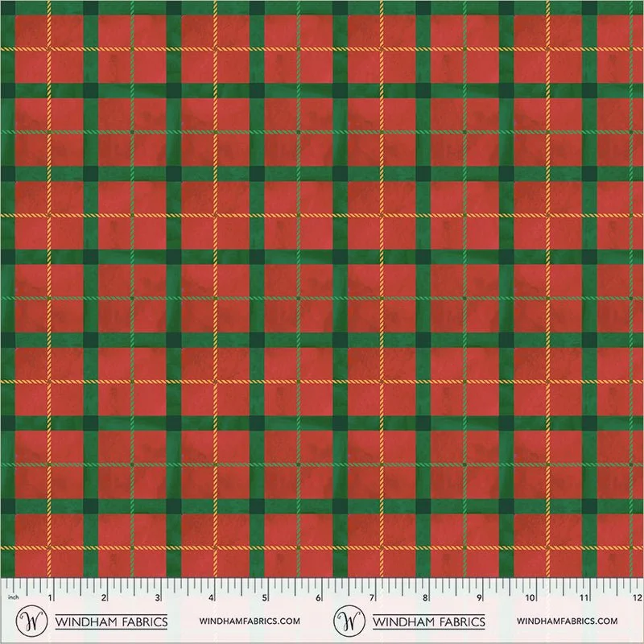Click ruler number 4
This screenshot has height=644, width=644.
point(211,597)
